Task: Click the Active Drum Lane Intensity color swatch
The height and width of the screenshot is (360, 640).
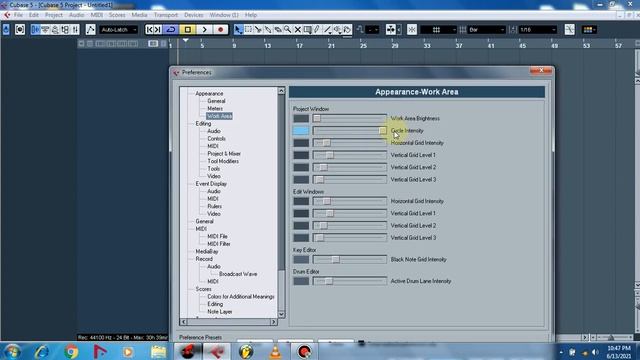Action: click(301, 281)
